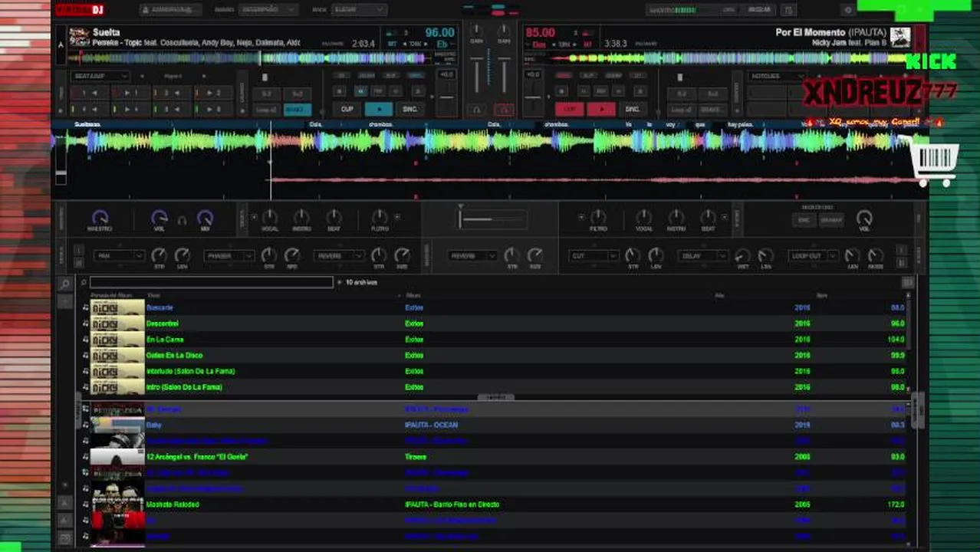The width and height of the screenshot is (980, 552).
Task: Open the PHASER effect dropdown
Action: (x=229, y=256)
